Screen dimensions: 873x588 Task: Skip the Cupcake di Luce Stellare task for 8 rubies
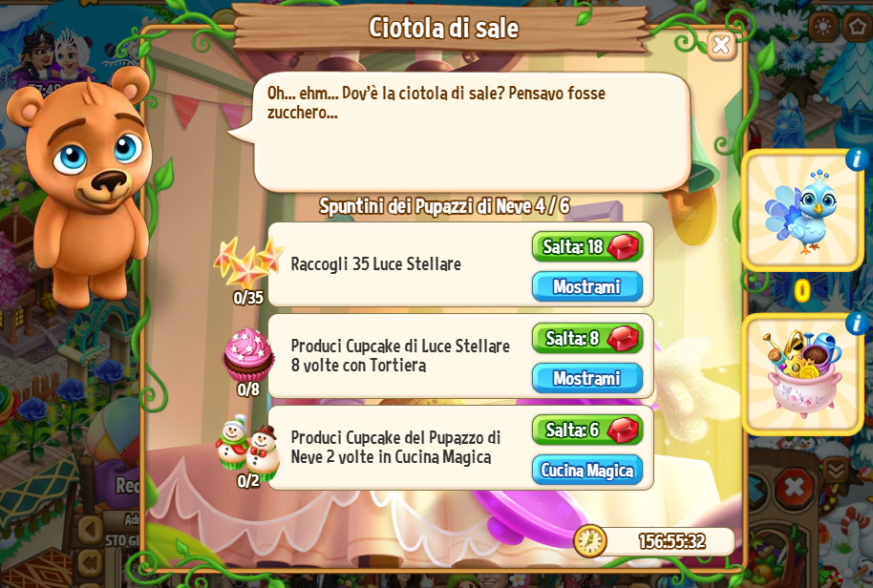coord(587,338)
